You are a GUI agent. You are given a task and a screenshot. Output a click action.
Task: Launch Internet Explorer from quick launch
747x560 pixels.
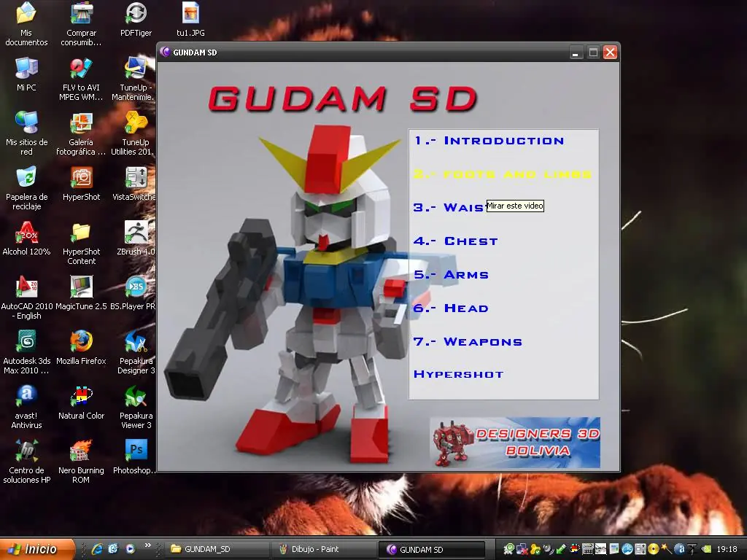[x=97, y=549]
